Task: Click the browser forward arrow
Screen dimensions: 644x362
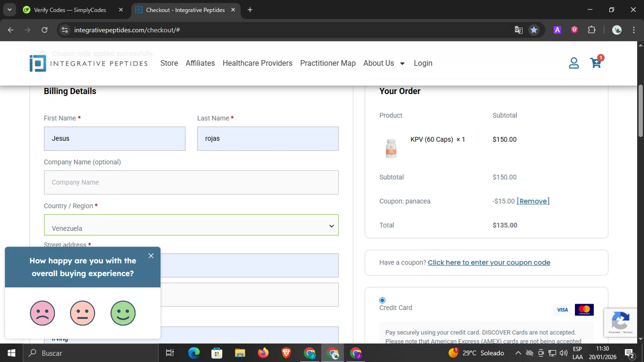Action: click(27, 30)
